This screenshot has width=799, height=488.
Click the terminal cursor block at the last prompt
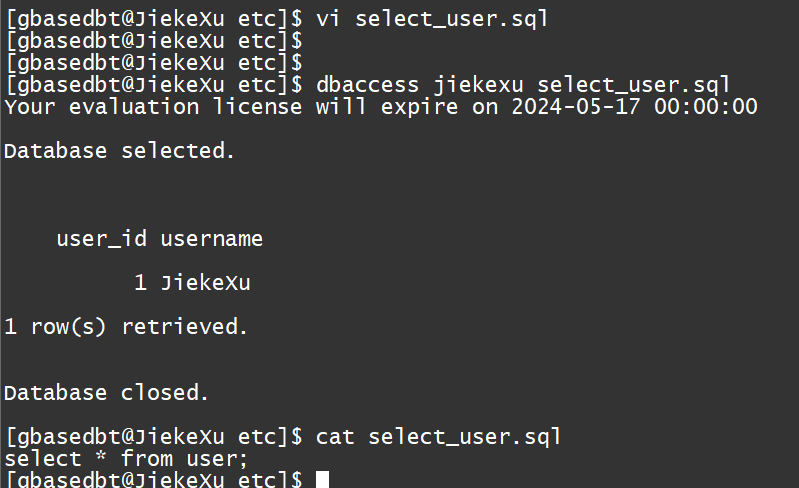pyautogui.click(x=322, y=480)
